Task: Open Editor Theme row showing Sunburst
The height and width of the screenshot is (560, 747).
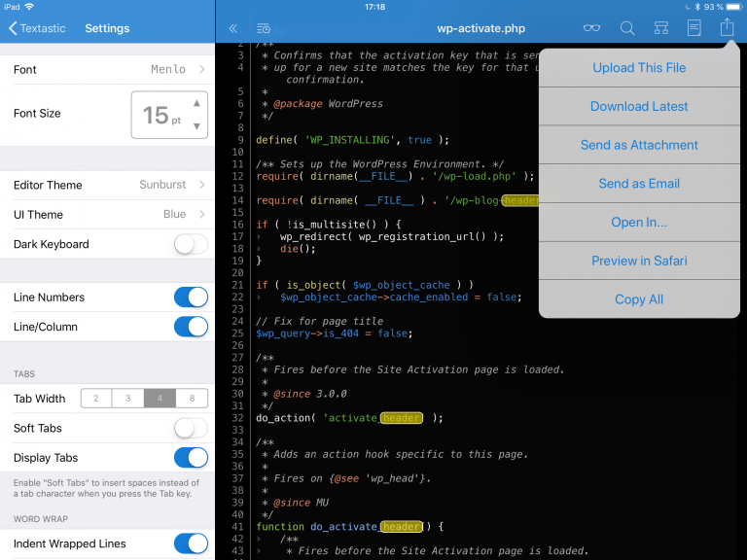Action: coord(107,186)
